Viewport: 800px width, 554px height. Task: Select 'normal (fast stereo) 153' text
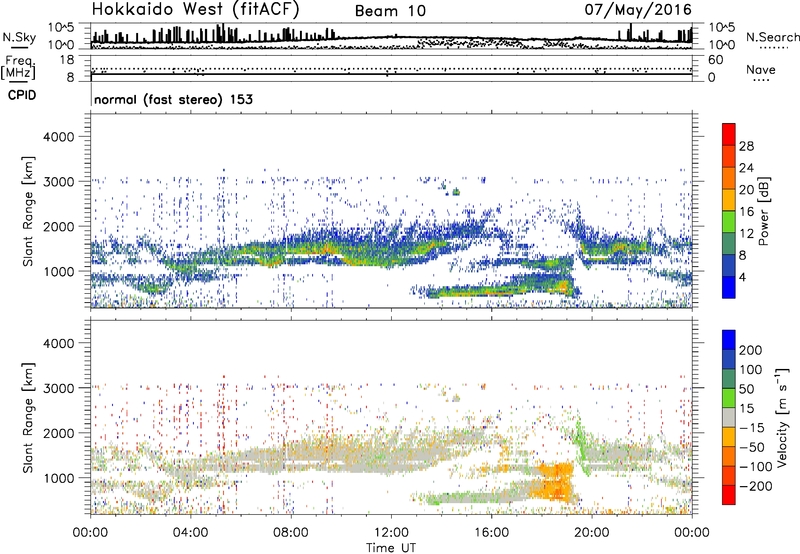click(173, 99)
